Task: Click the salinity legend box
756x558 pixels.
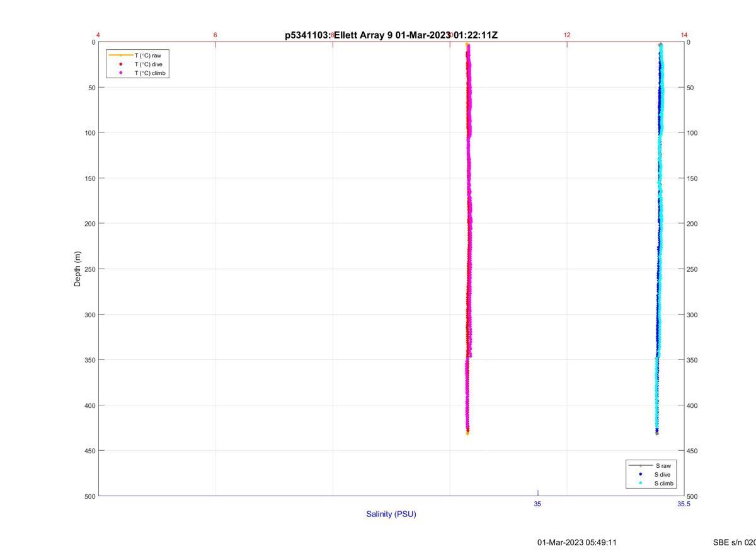Action: click(x=651, y=474)
